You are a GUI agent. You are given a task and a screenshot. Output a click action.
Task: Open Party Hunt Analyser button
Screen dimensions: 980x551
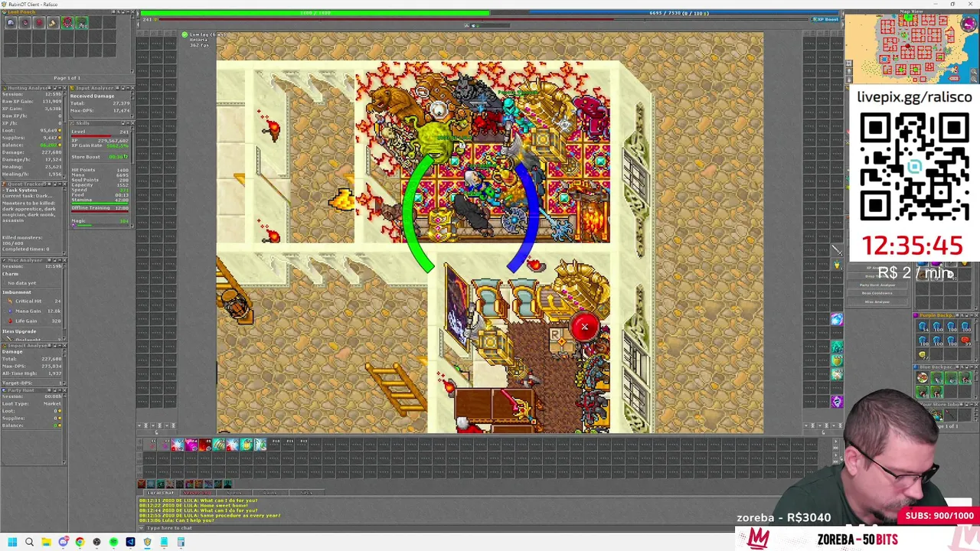tap(877, 285)
